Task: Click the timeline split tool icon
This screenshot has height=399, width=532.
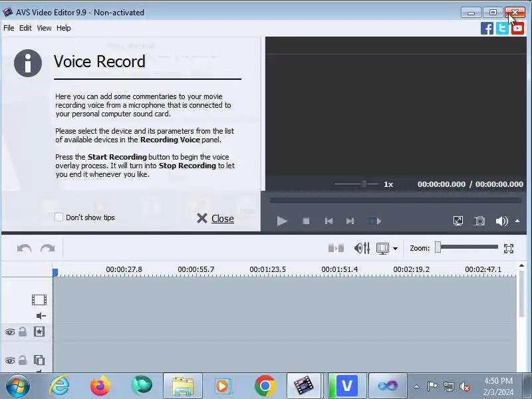Action: coord(336,248)
